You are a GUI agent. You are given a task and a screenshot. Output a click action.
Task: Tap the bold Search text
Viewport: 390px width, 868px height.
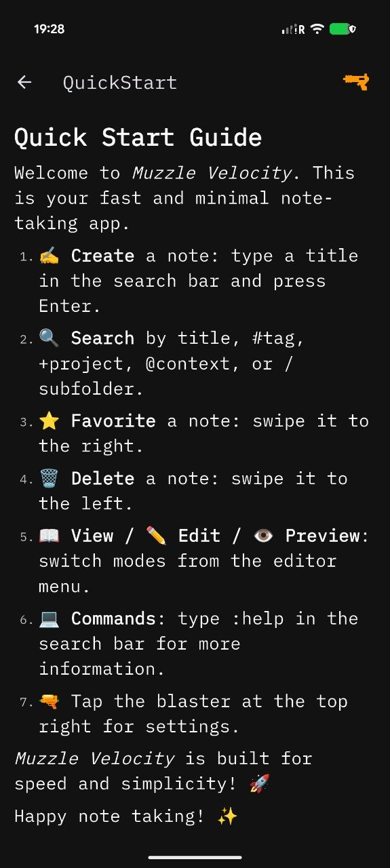[x=103, y=338]
